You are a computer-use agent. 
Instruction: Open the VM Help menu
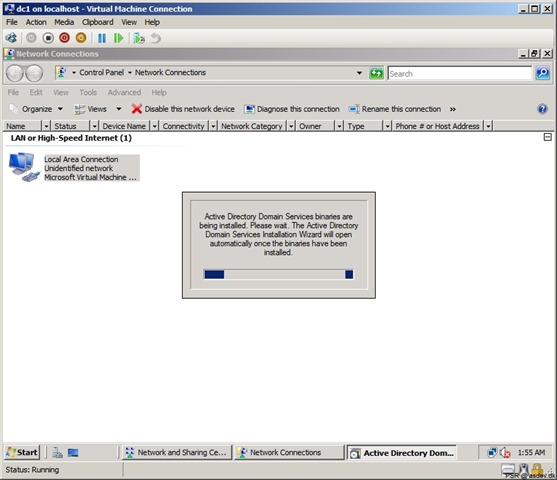click(152, 22)
